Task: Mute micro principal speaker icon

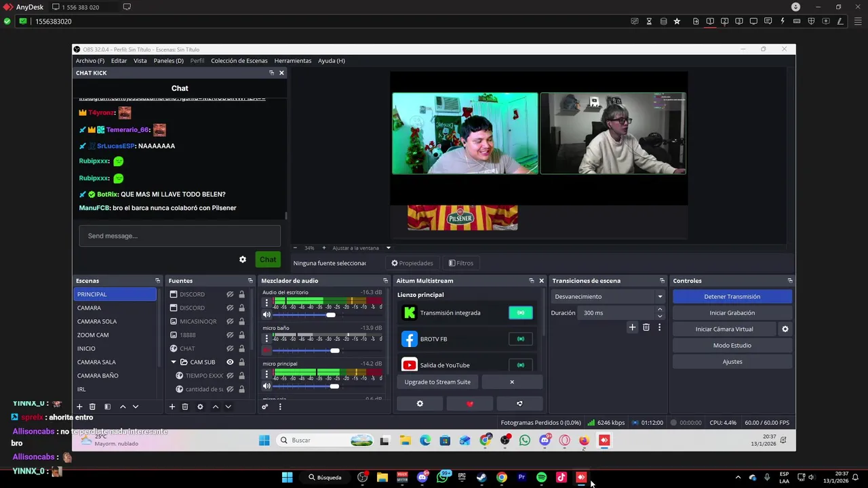Action: click(267, 386)
